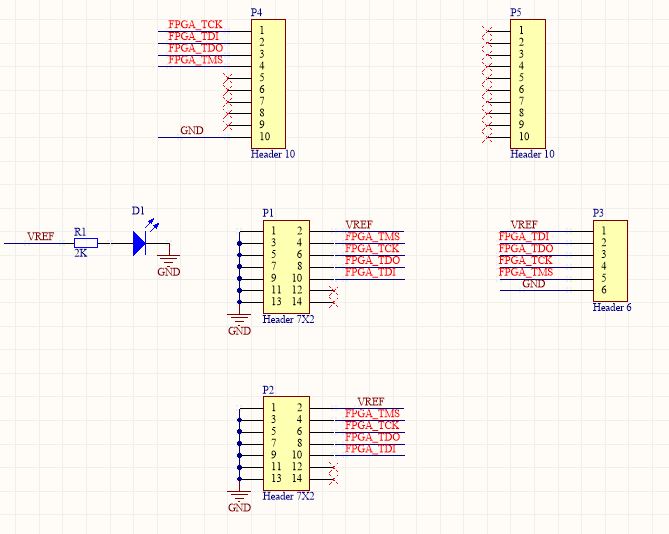Select the FPGA_TCK net label at P2
This screenshot has height=534, width=669.
tap(372, 425)
